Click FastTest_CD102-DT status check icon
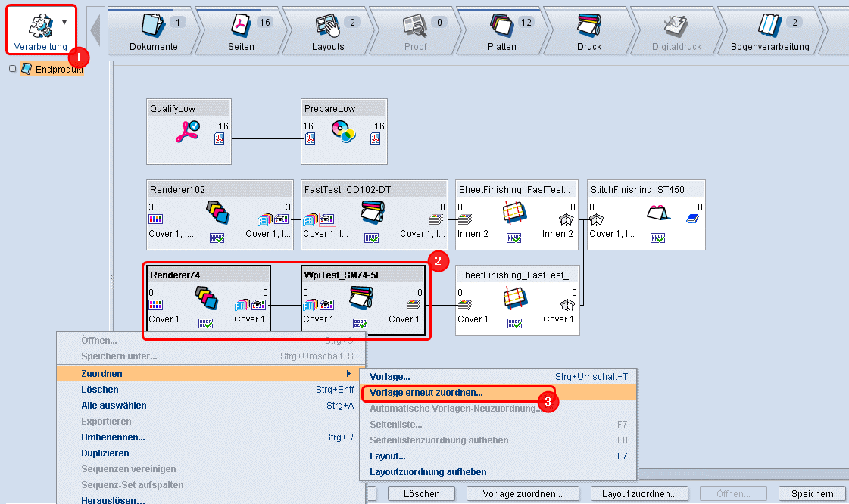 (x=371, y=238)
